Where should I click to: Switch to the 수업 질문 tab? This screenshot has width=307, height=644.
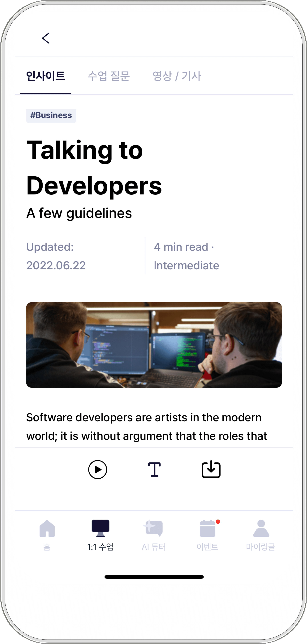click(x=109, y=76)
